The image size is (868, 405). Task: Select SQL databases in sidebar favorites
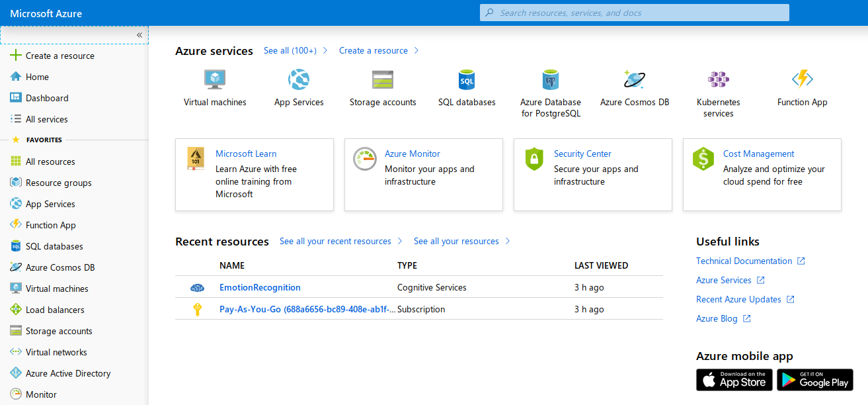(54, 246)
